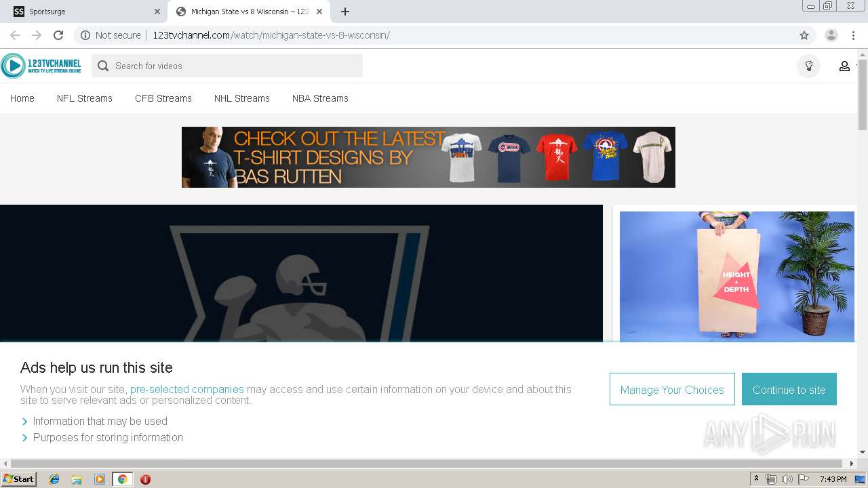Switch to the Sportsurge tab

click(85, 12)
